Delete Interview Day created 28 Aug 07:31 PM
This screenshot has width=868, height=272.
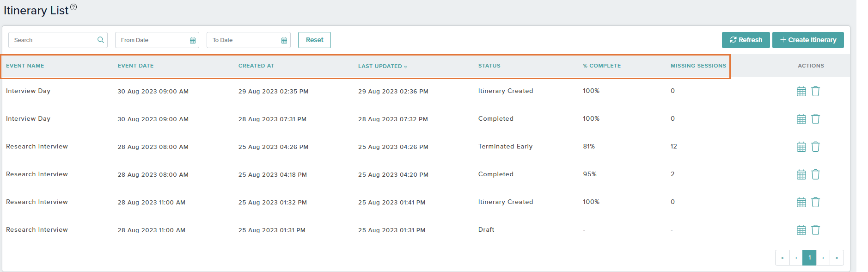point(816,119)
